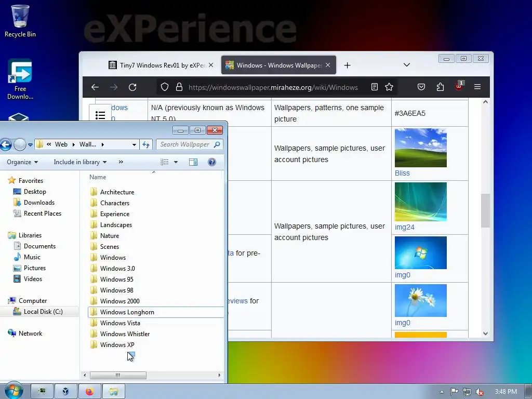Open the Firefox tracking protection shield

point(165,87)
